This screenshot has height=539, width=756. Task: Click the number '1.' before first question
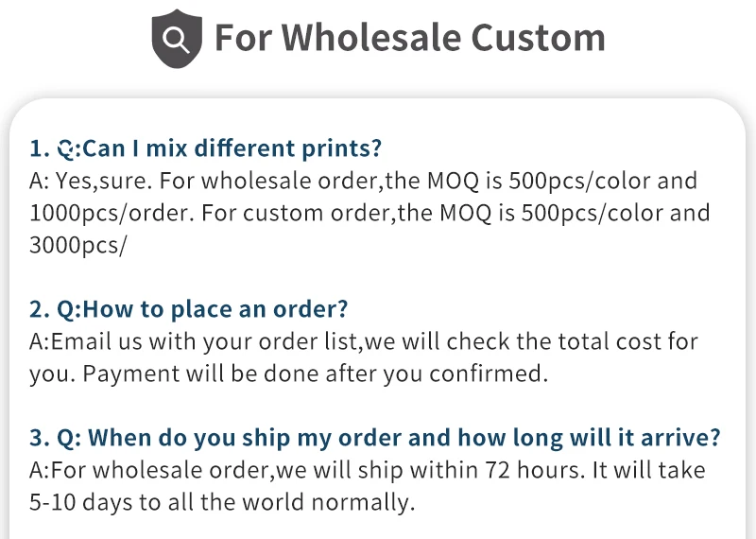pos(39,148)
